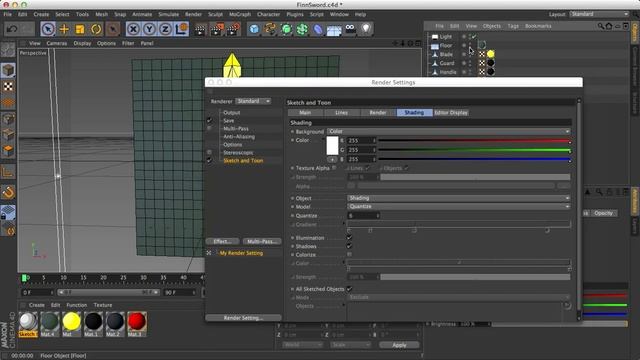640x360 pixels.
Task: Click Render to Picture Viewer icon
Action: pyautogui.click(x=217, y=29)
